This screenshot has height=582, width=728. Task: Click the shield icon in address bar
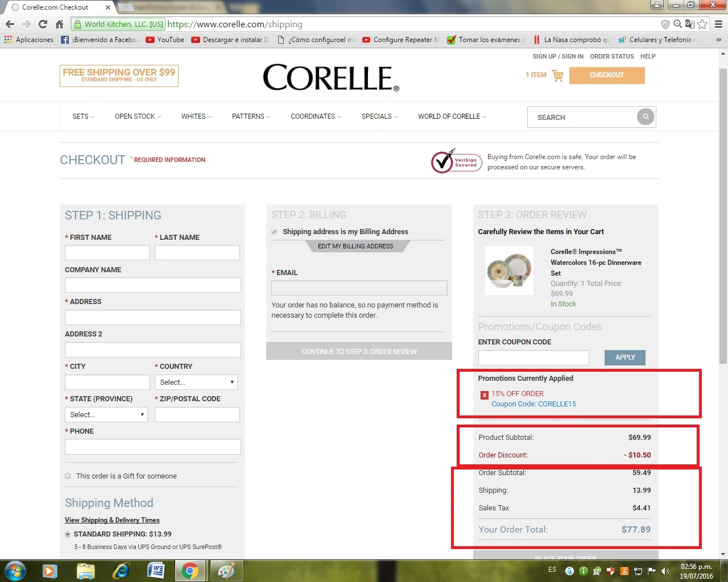665,24
